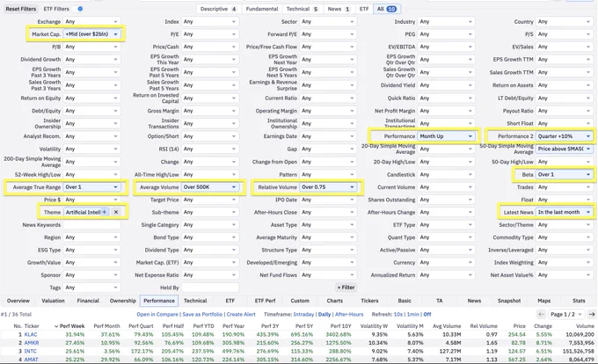The image size is (598, 364).
Task: Sort by the Avg Volume column header
Action: point(447,326)
